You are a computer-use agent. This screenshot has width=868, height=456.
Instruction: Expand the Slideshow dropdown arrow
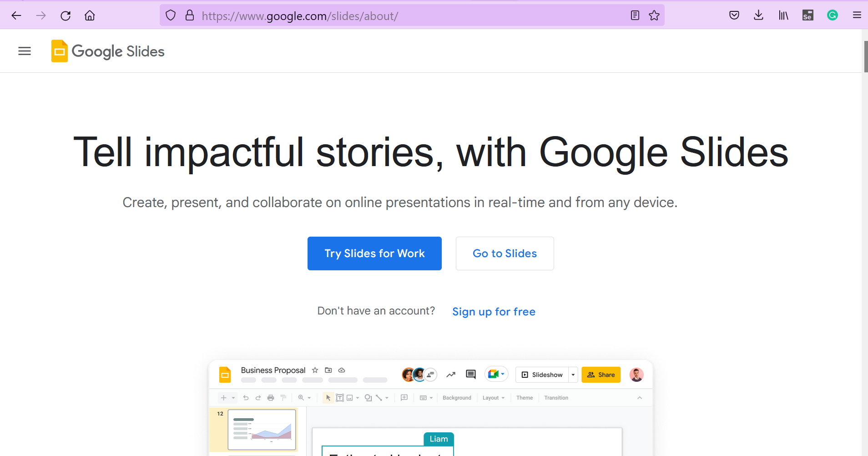573,375
